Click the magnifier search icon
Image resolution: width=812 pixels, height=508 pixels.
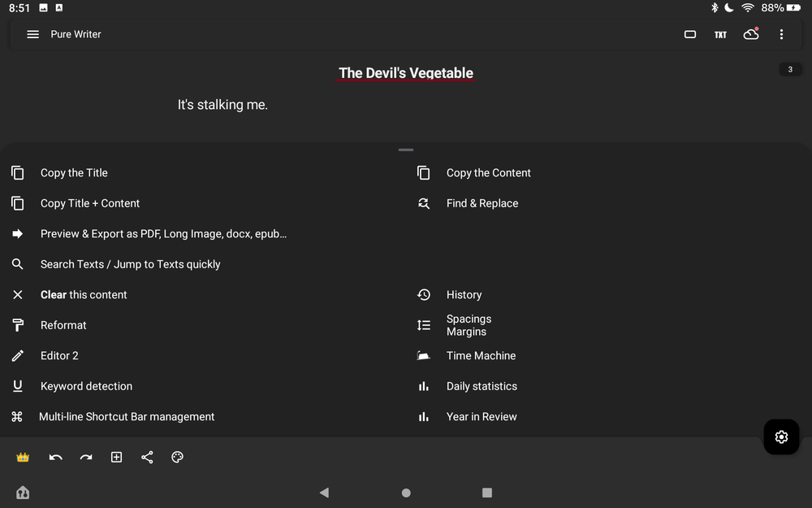[18, 264]
